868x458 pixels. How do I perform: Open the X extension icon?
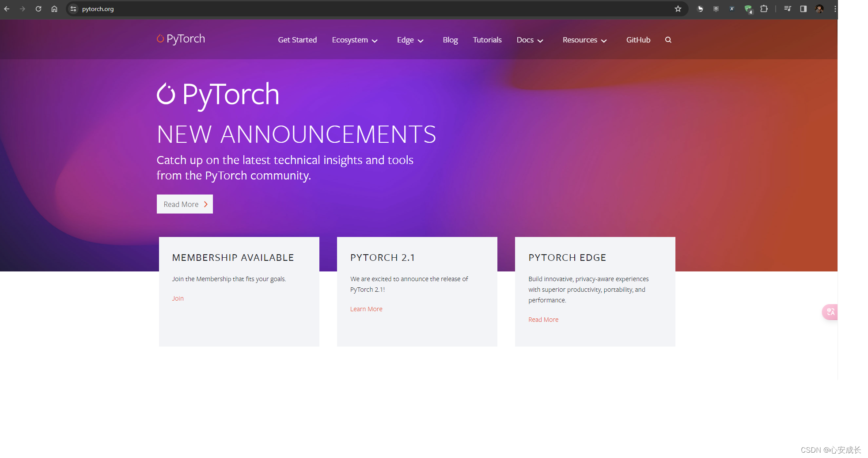732,9
